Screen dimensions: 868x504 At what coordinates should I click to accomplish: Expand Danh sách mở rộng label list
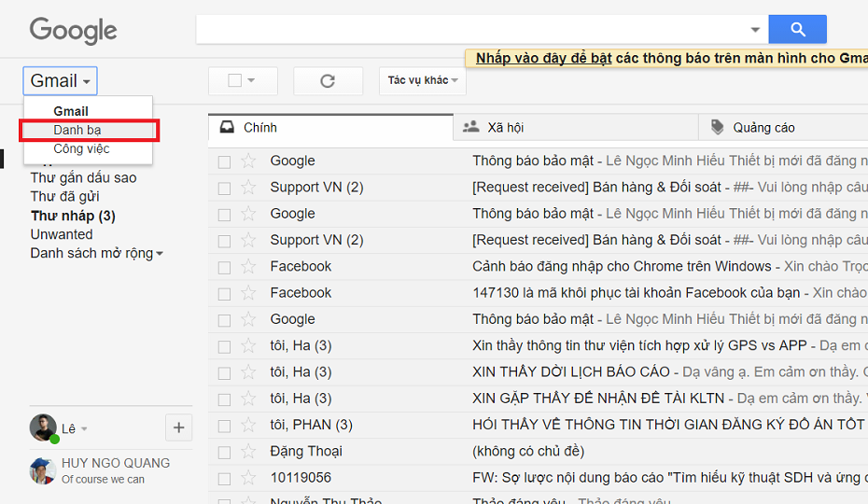(96, 253)
